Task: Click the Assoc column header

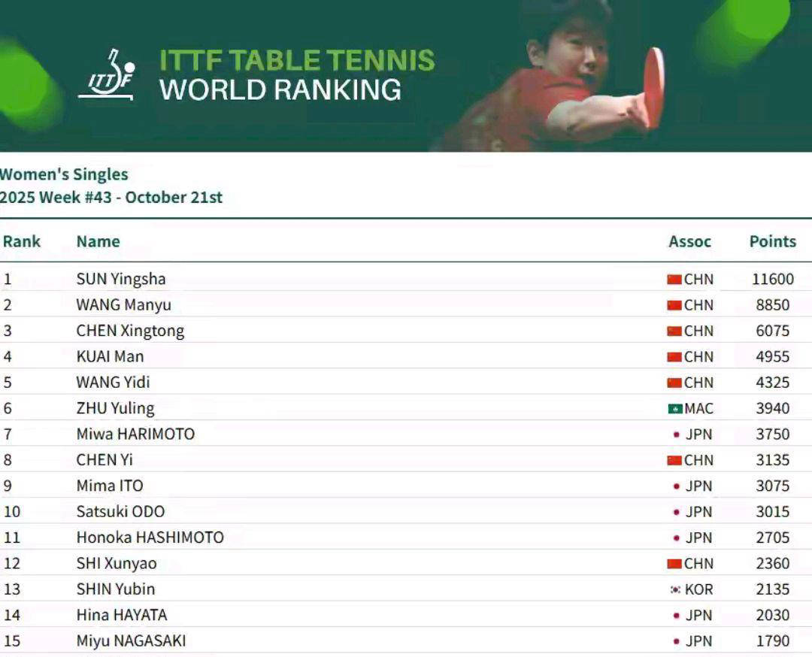Action: click(689, 241)
